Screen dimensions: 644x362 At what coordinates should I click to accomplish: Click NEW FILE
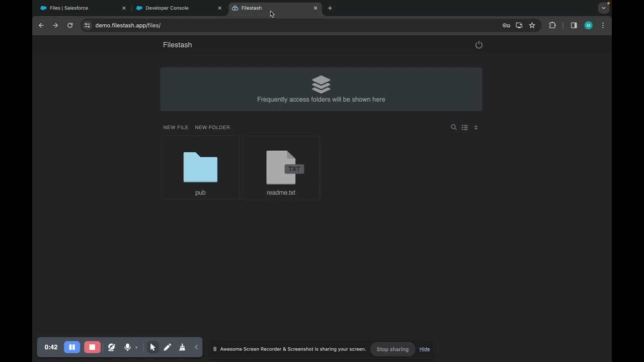(176, 127)
